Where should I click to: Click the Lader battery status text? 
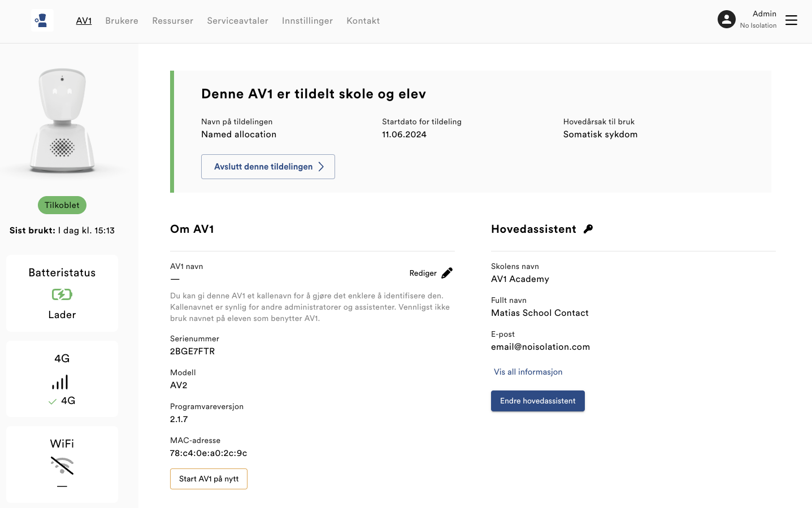[62, 315]
